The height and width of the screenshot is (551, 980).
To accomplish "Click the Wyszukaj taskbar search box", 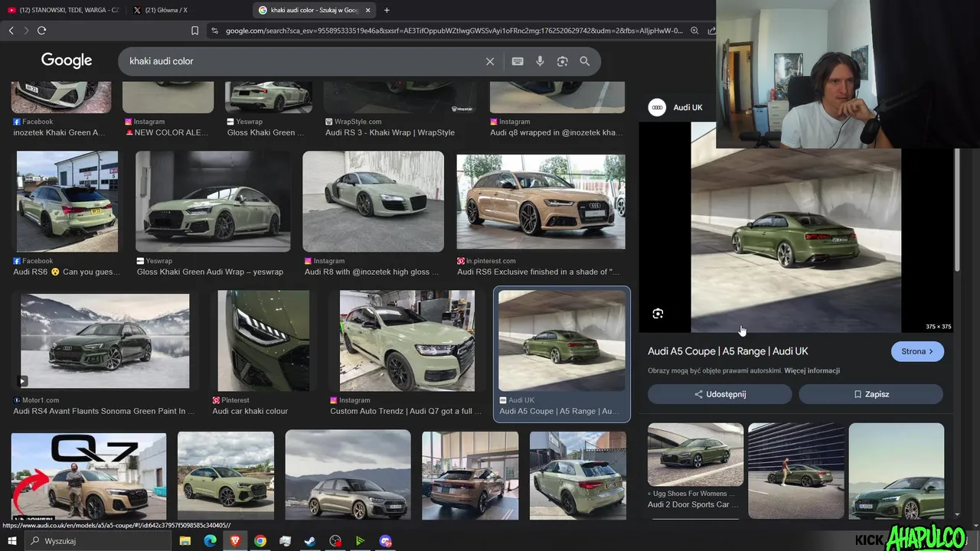I will tap(100, 541).
